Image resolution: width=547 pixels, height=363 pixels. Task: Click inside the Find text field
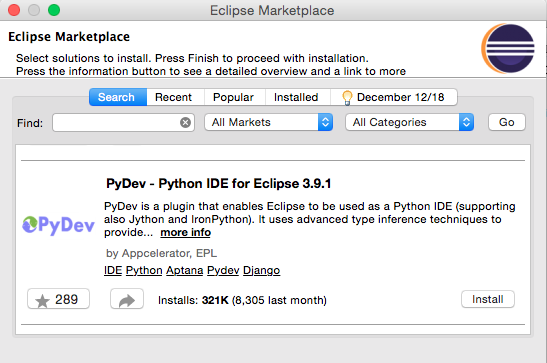coord(116,122)
